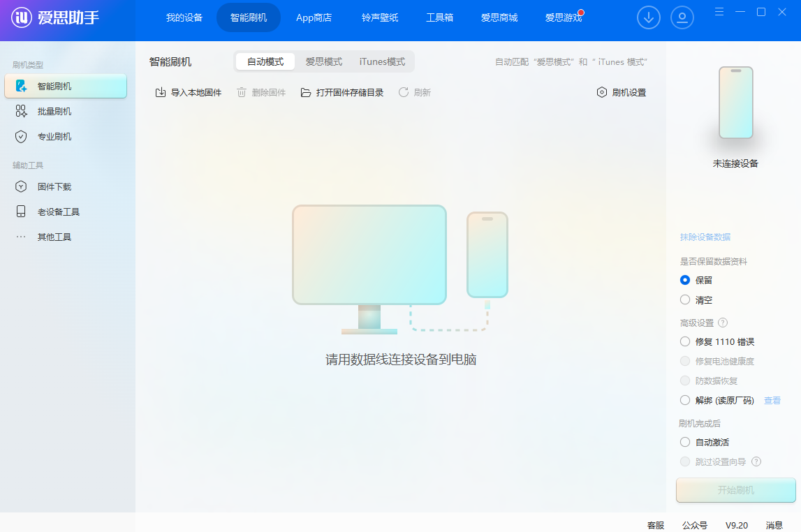Click the 爱思助手 logo icon

(x=22, y=18)
